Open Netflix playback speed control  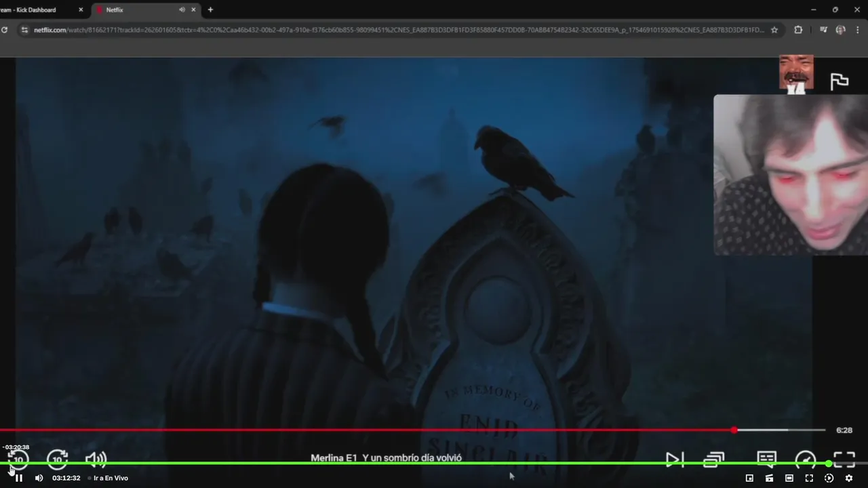[805, 460]
